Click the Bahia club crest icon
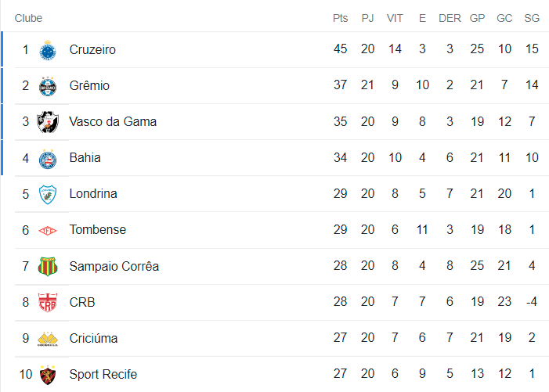Viewport: 549px width, 392px height. tap(49, 158)
